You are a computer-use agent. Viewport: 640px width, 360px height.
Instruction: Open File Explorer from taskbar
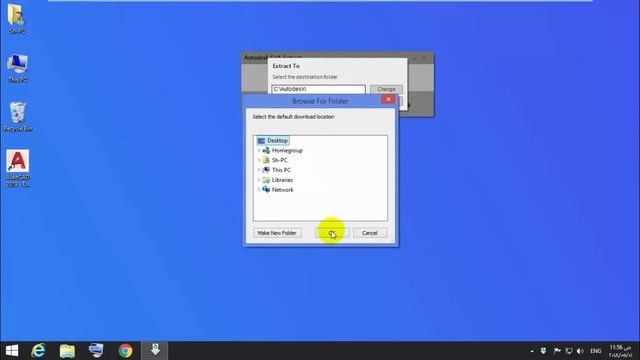coord(67,351)
